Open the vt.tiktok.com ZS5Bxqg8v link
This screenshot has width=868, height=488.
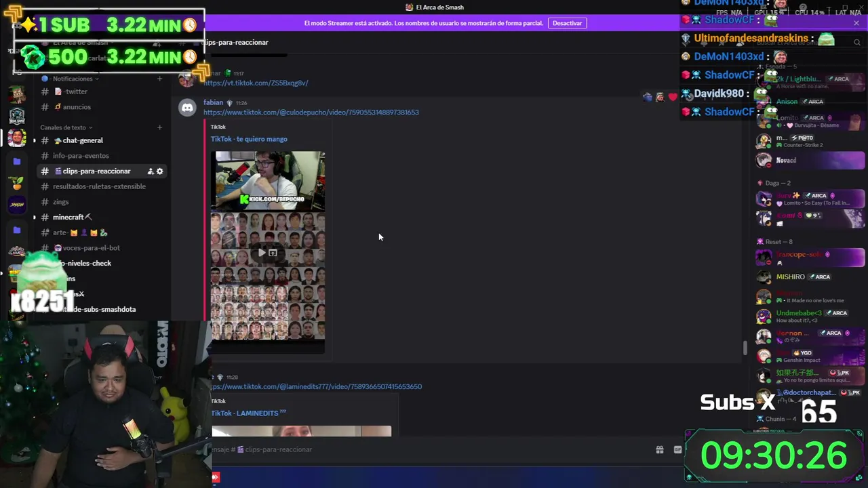tap(256, 83)
